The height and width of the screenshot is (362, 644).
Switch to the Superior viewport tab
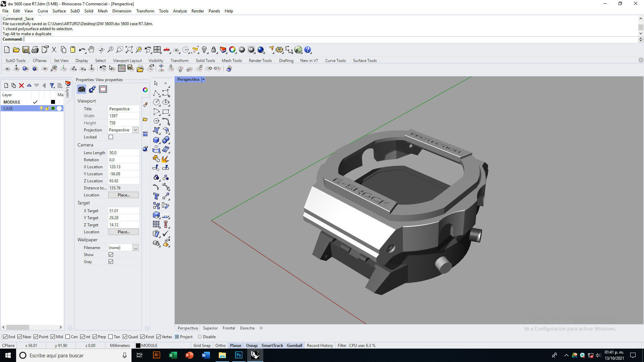coord(210,328)
